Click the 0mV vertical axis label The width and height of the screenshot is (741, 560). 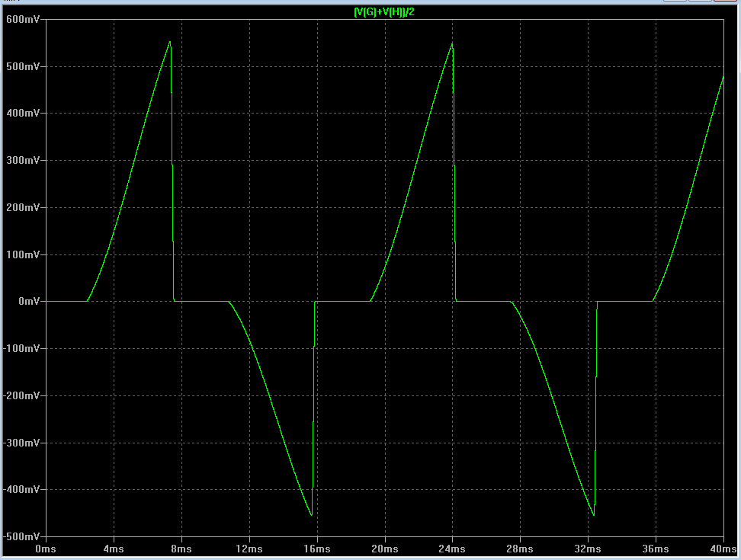pos(29,302)
